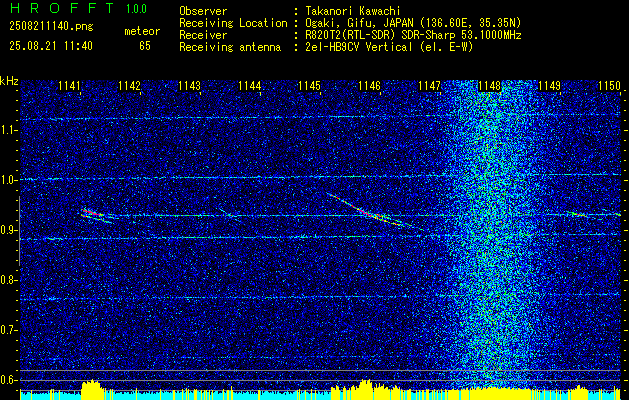The height and width of the screenshot is (400, 629).
Task: Click the observer name Takanori Kawachi
Action: 353,11
